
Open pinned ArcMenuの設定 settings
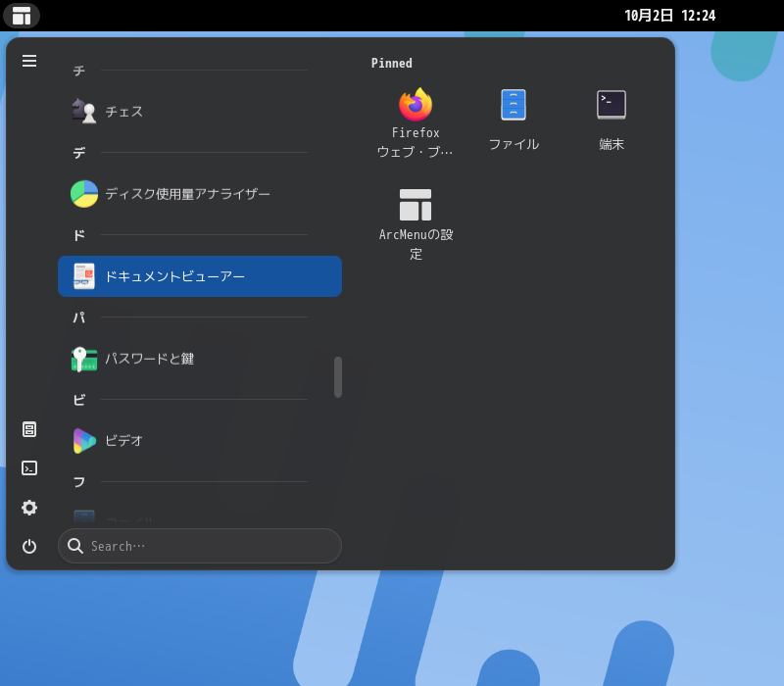tap(416, 224)
